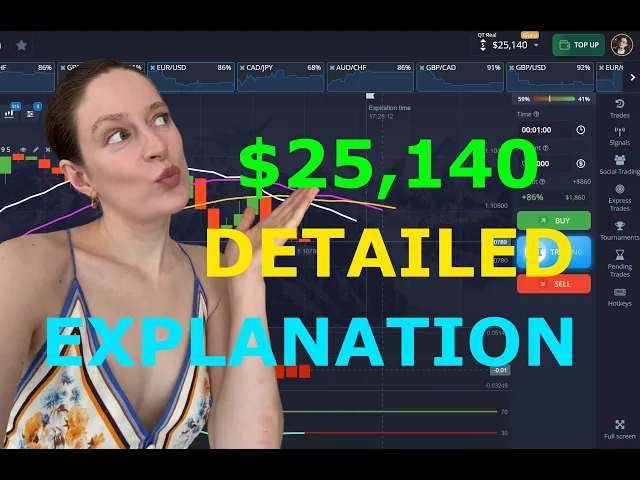Open the Hotkeys keyboard icon

[x=620, y=292]
